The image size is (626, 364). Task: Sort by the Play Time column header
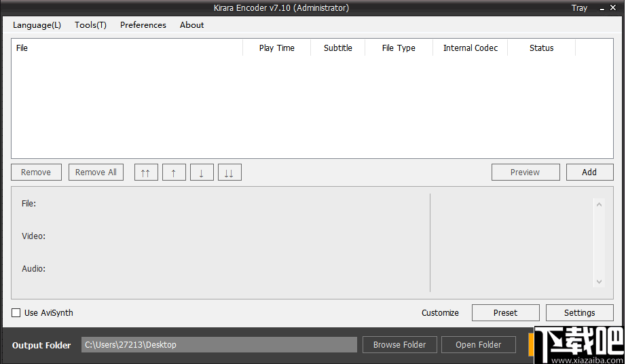276,48
